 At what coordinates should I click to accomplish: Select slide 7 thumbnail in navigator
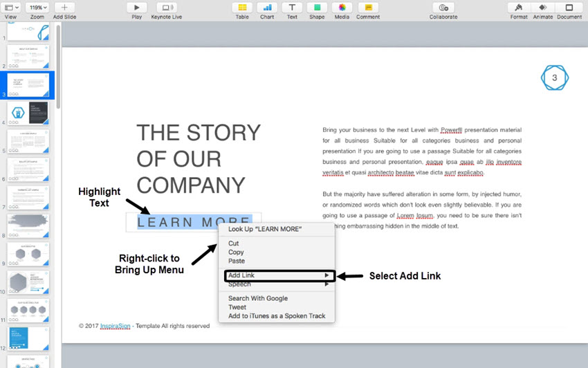[x=28, y=198]
